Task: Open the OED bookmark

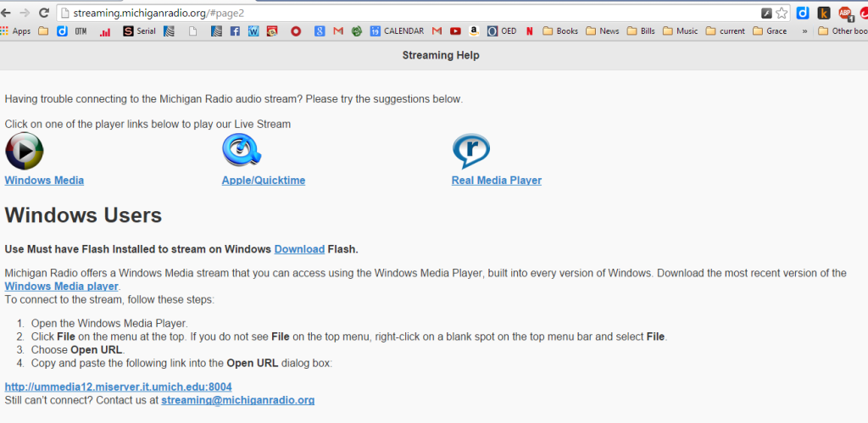Action: coord(502,31)
